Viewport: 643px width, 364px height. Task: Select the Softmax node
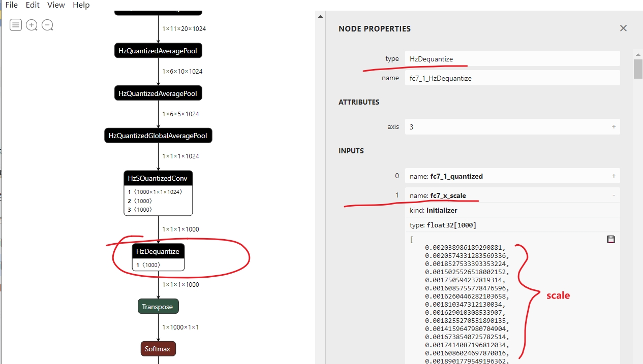[x=158, y=349]
